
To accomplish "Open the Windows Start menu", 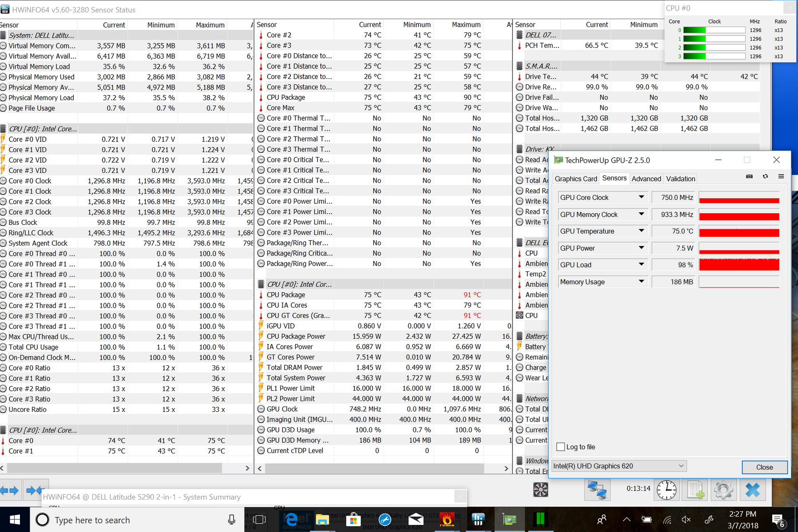I will tap(15, 520).
